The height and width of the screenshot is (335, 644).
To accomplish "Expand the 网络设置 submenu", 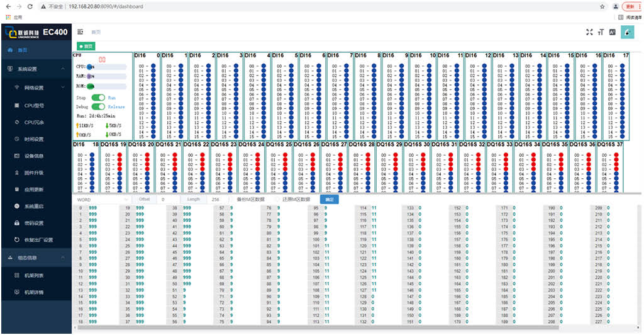I will pos(38,88).
